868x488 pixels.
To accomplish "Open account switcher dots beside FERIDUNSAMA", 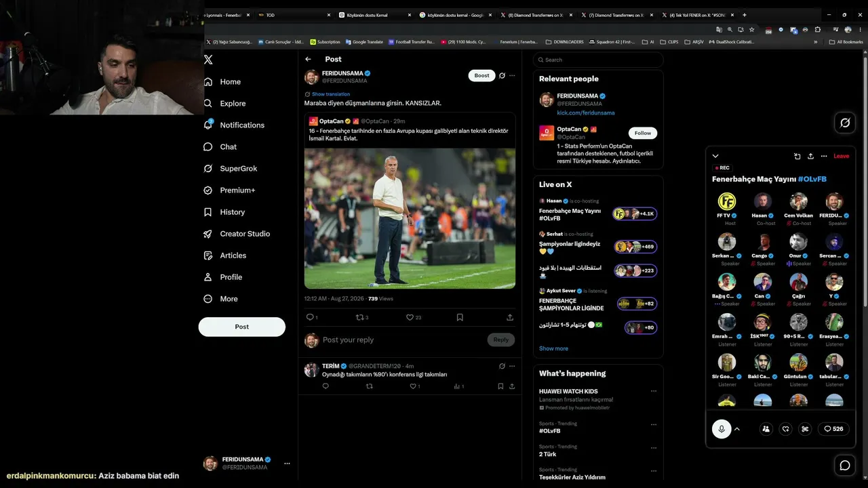I will [287, 464].
